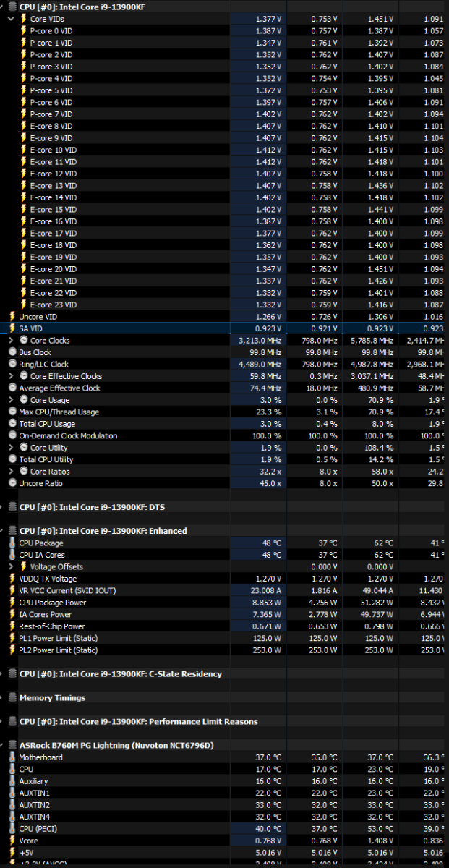
Task: Click the VR VCC Current lightning icon
Action: point(12,590)
